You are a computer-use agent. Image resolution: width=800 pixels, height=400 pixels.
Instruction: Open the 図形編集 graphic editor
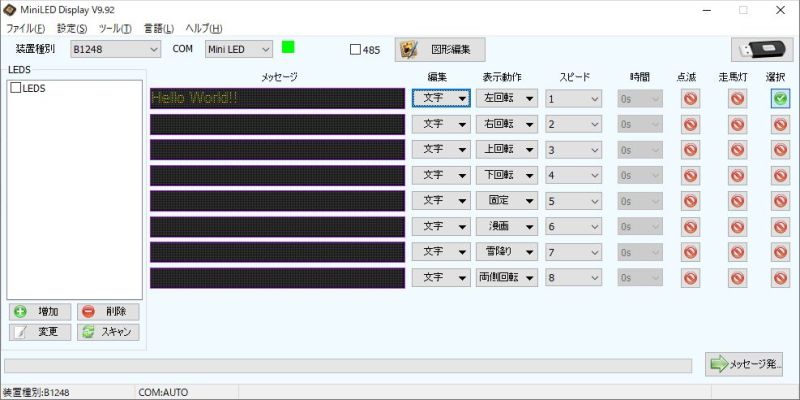pyautogui.click(x=440, y=49)
